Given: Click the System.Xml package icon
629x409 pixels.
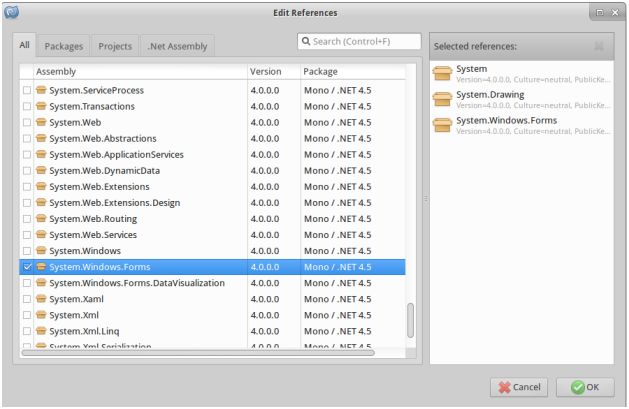Looking at the screenshot, I should pos(41,314).
